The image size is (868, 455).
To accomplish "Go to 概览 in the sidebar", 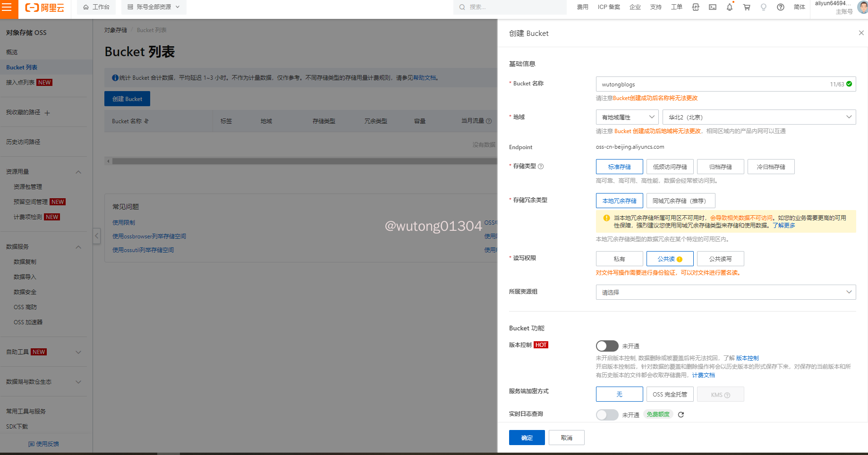I will (12, 52).
